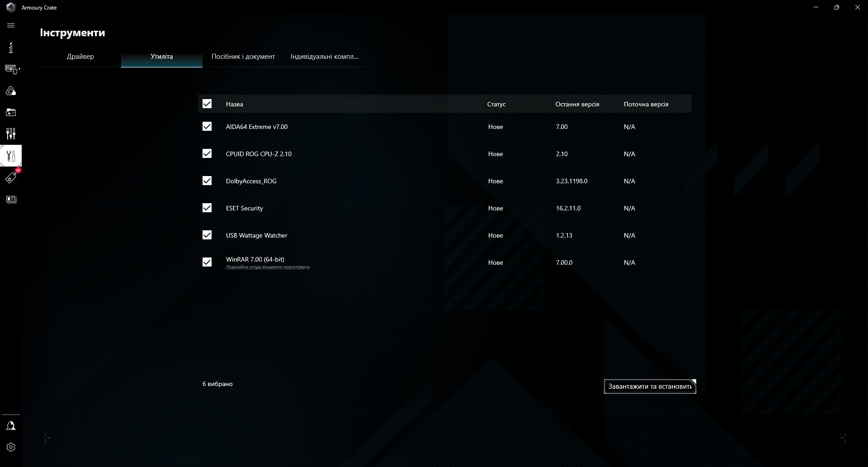
Task: Select the Tools wrench sidebar icon
Action: (11, 156)
